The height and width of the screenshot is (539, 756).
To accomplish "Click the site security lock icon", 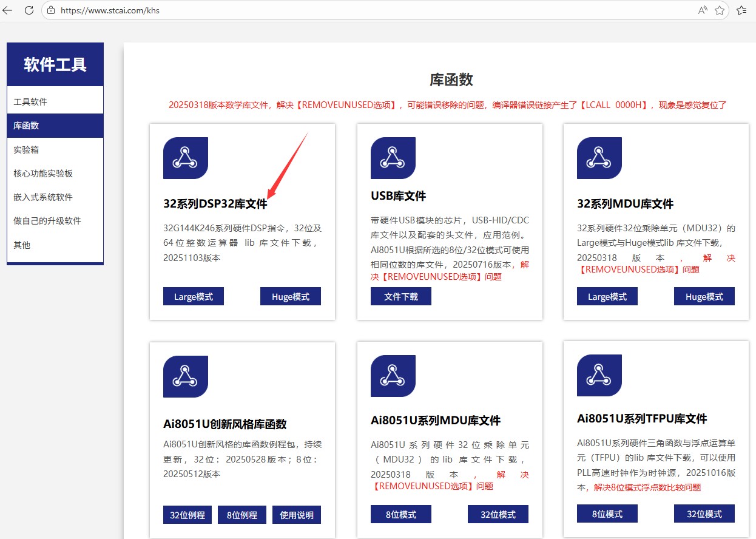I will pyautogui.click(x=52, y=10).
